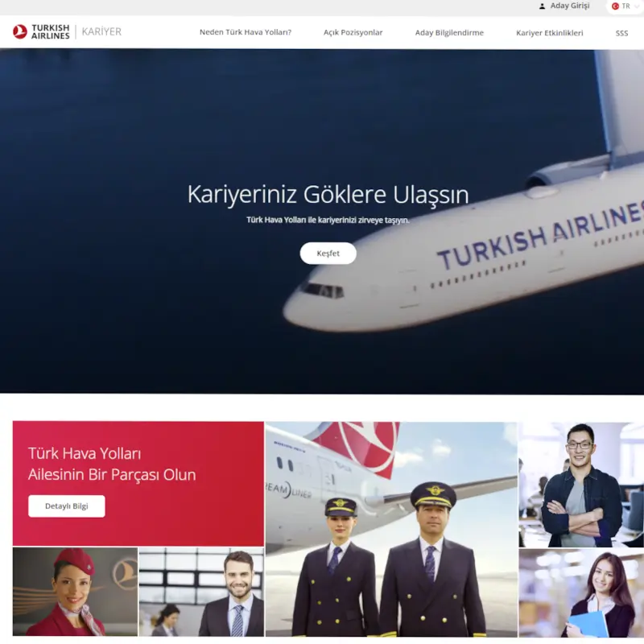This screenshot has width=644, height=644.
Task: Expand the TR language dropdown
Action: coord(637,6)
